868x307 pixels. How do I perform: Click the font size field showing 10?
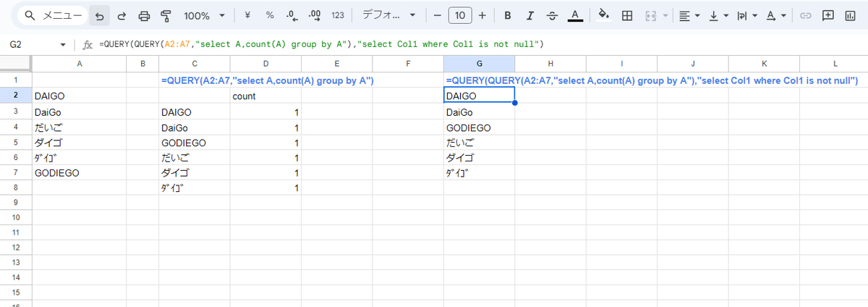[x=460, y=15]
